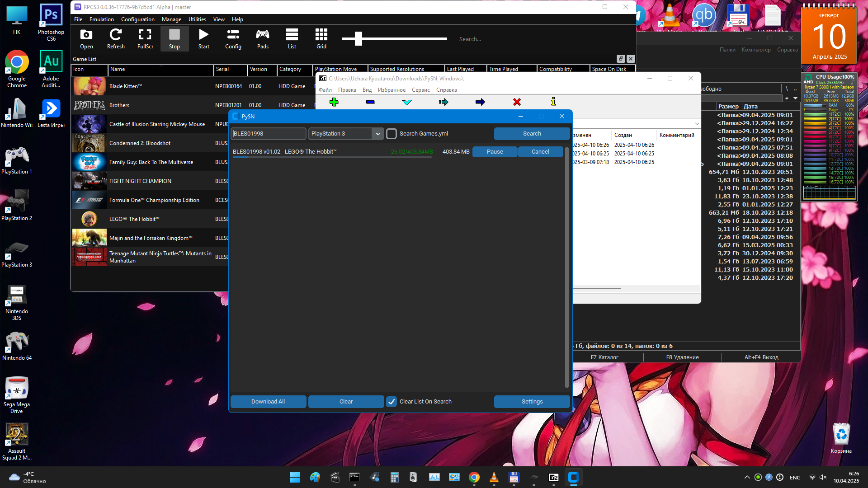Open PySN Settings
Viewport: 868px width, 488px height.
[x=532, y=402]
